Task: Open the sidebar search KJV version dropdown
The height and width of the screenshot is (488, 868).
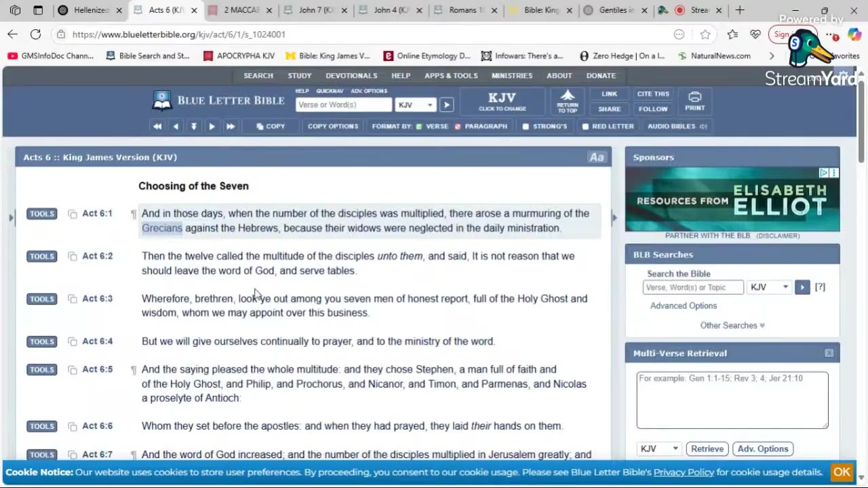Action: 770,287
